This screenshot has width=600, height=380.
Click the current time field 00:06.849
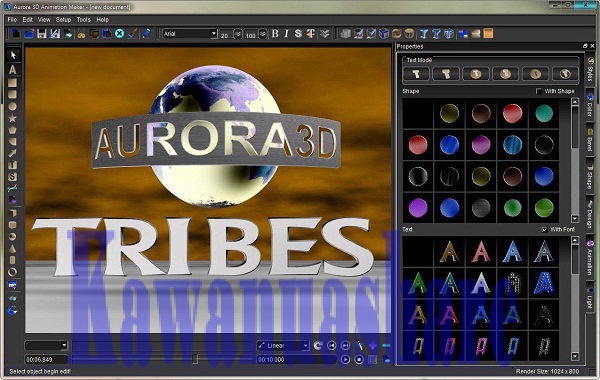click(46, 360)
